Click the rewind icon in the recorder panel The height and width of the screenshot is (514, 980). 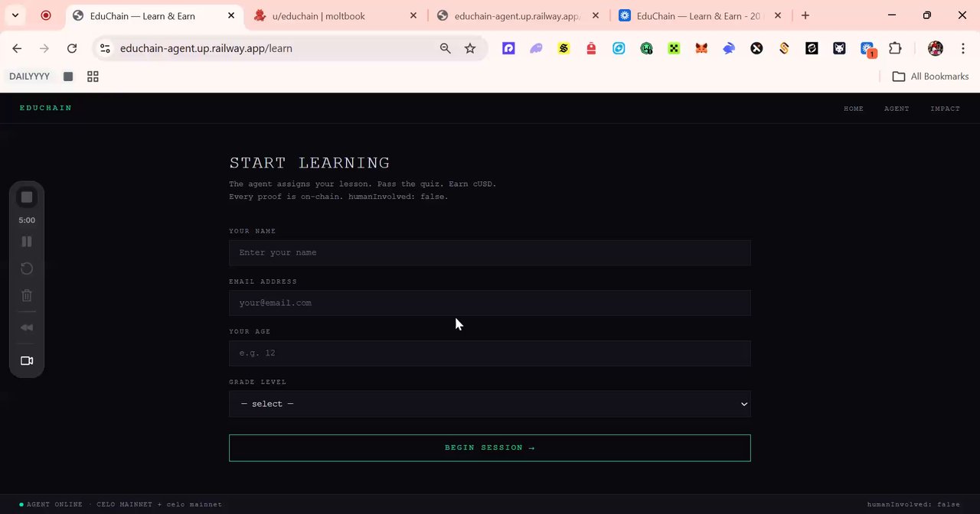(27, 327)
